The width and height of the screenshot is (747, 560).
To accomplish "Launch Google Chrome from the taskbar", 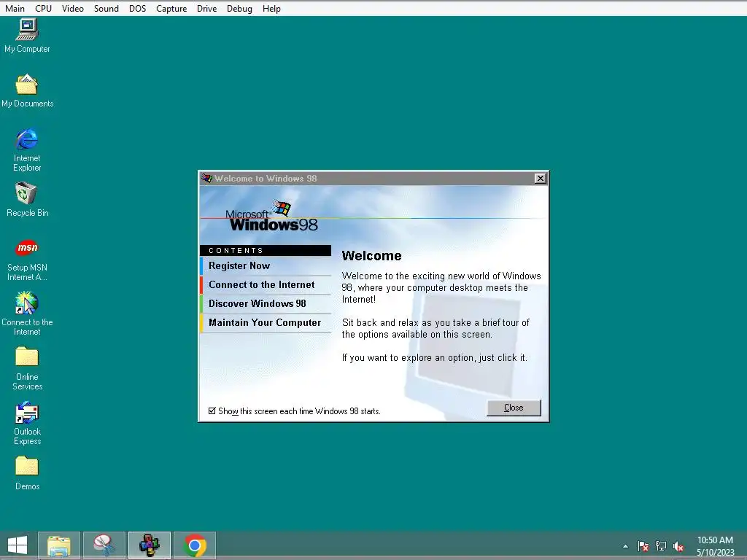I will (194, 545).
